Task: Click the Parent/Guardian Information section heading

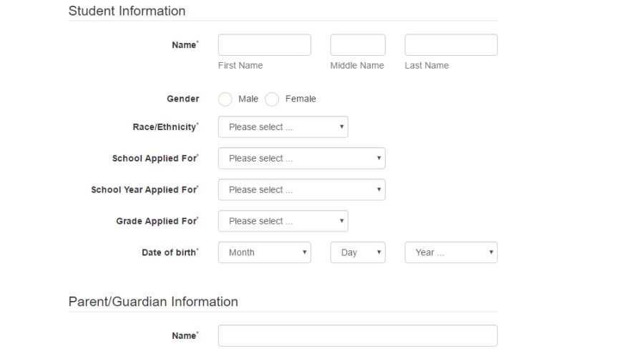Action: click(153, 302)
